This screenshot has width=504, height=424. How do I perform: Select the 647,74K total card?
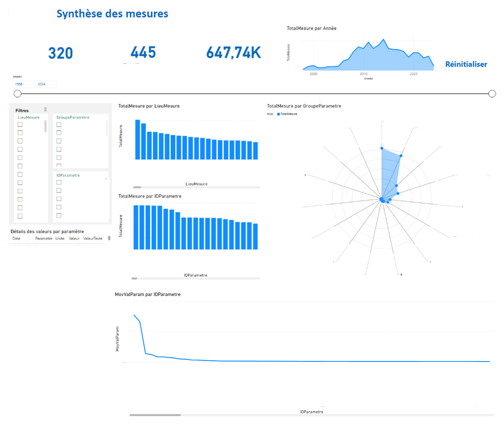233,53
